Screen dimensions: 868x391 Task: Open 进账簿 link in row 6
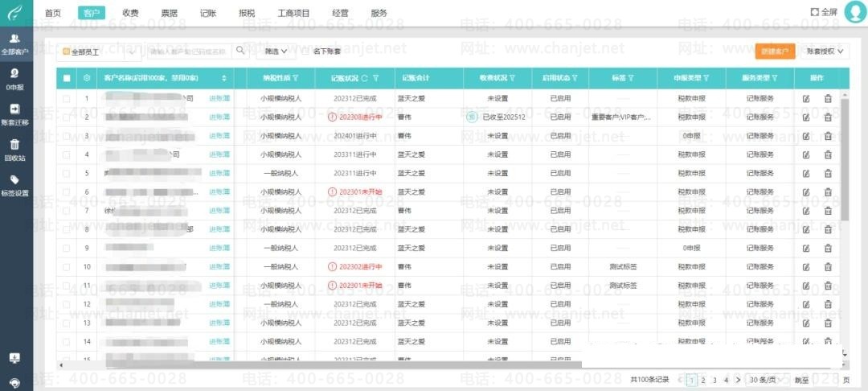[219, 192]
